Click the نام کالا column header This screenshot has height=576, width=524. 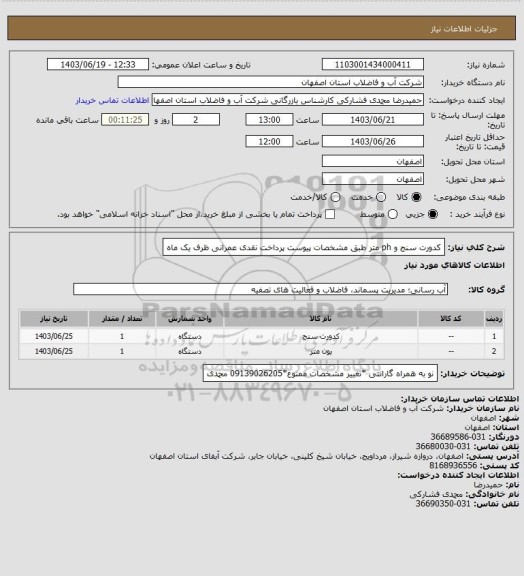320,318
